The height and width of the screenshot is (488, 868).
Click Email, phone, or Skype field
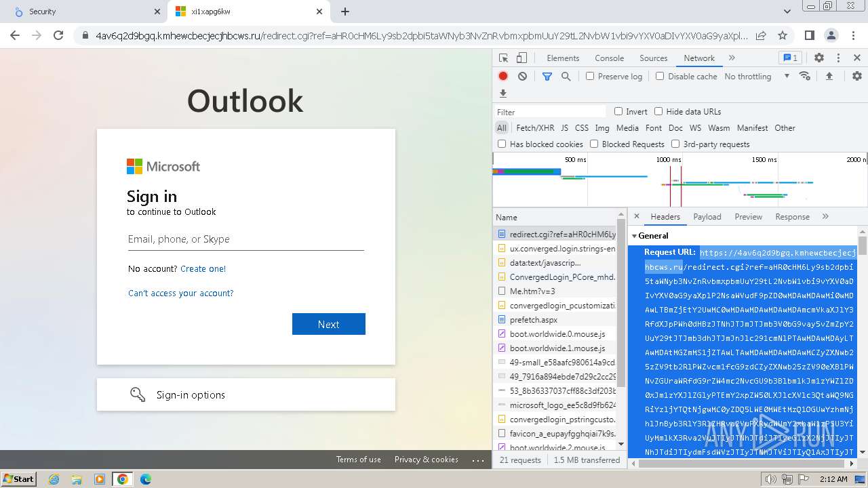(x=246, y=239)
